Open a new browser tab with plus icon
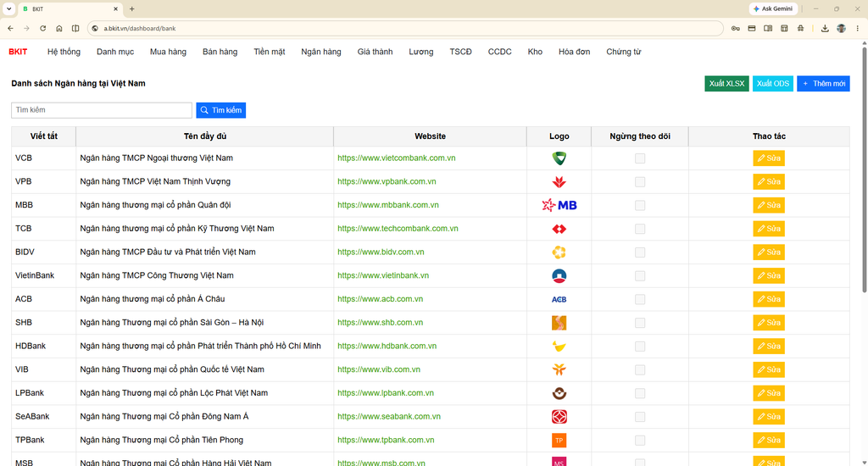The image size is (868, 466). (x=131, y=8)
